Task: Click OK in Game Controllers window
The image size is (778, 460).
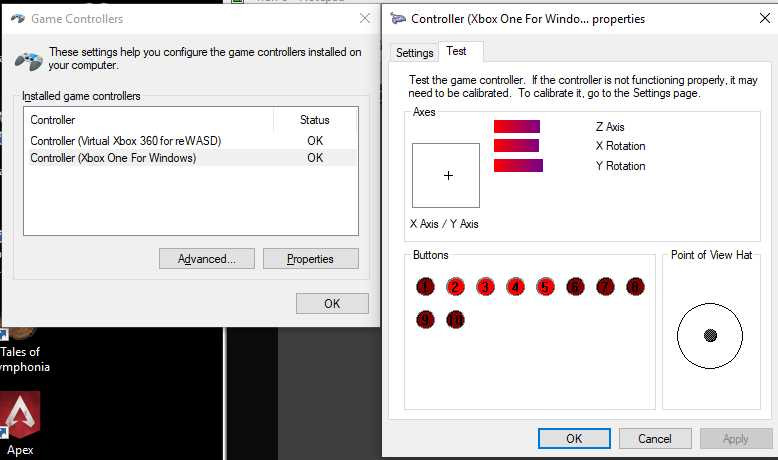Action: pos(332,303)
